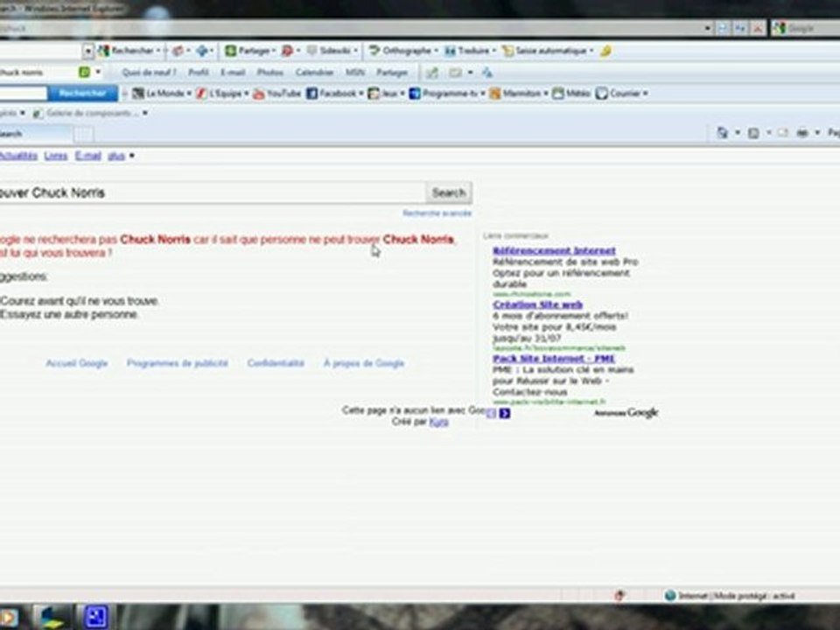
Task: Open the Photos toolbar item
Action: (270, 73)
